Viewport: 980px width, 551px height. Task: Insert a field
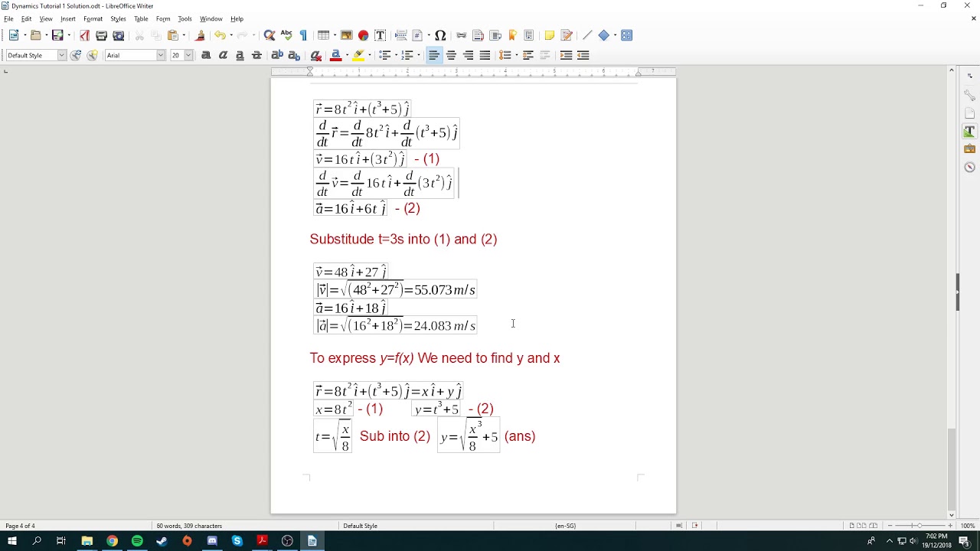point(417,35)
